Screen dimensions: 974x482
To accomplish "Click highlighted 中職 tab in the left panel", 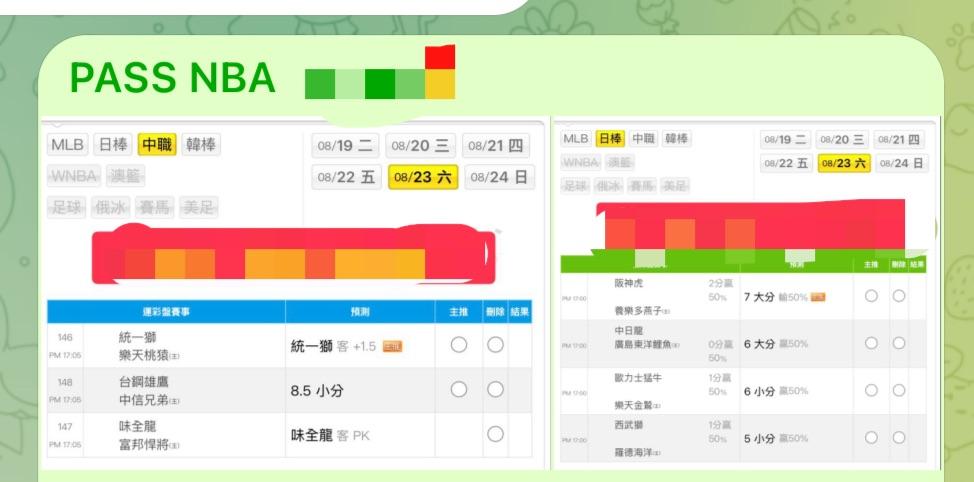I will 157,145.
